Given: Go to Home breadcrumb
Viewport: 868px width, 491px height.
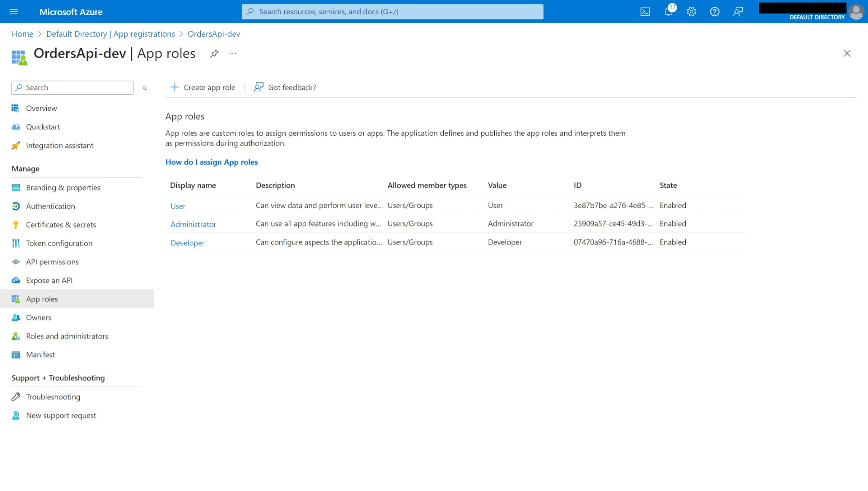Looking at the screenshot, I should pyautogui.click(x=22, y=34).
